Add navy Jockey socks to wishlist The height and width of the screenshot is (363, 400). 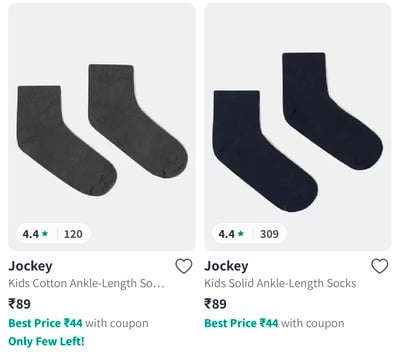380,266
